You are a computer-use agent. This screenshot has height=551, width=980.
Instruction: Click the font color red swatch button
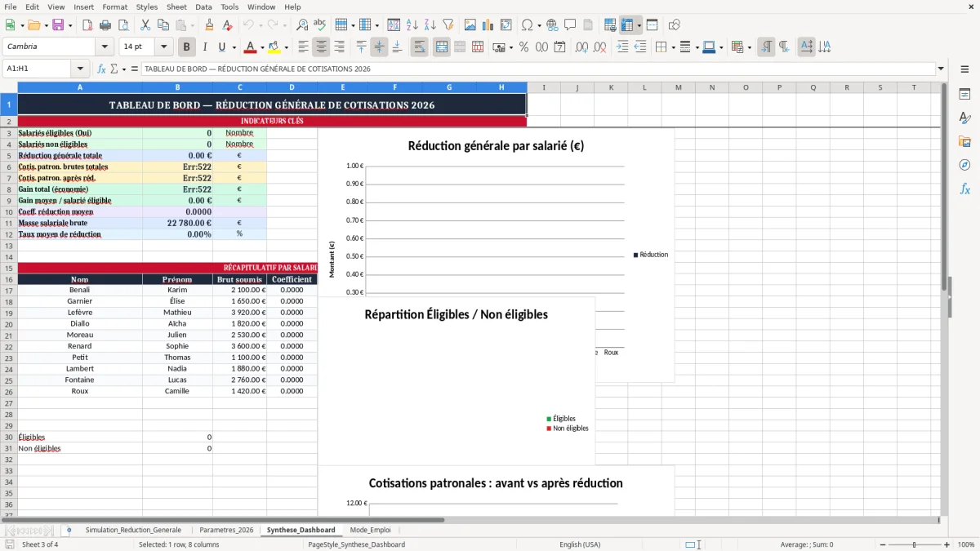click(251, 47)
